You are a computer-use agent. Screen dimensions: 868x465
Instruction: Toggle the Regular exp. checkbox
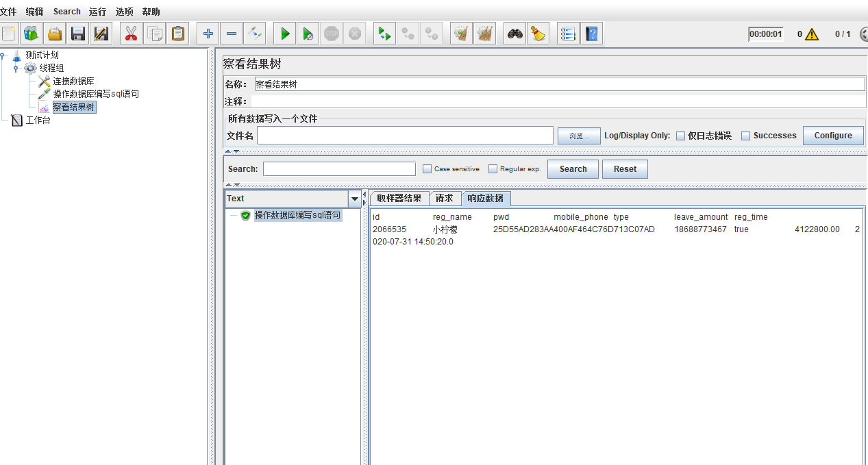point(493,169)
